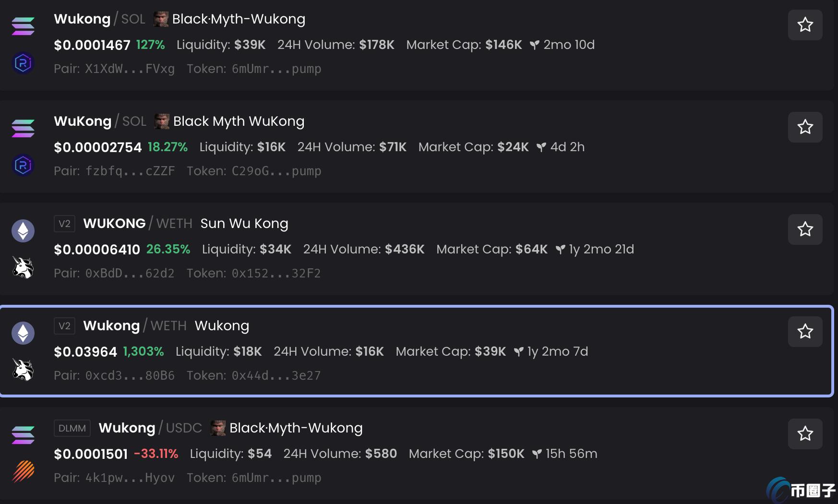Favorite the Wukong/SOL $0.0001467 pair star
838x504 pixels.
coord(805,24)
